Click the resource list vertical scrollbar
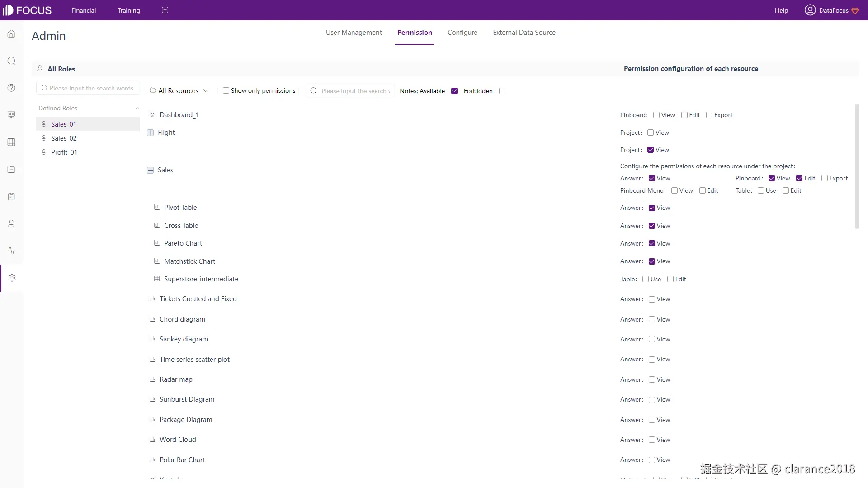 click(857, 166)
